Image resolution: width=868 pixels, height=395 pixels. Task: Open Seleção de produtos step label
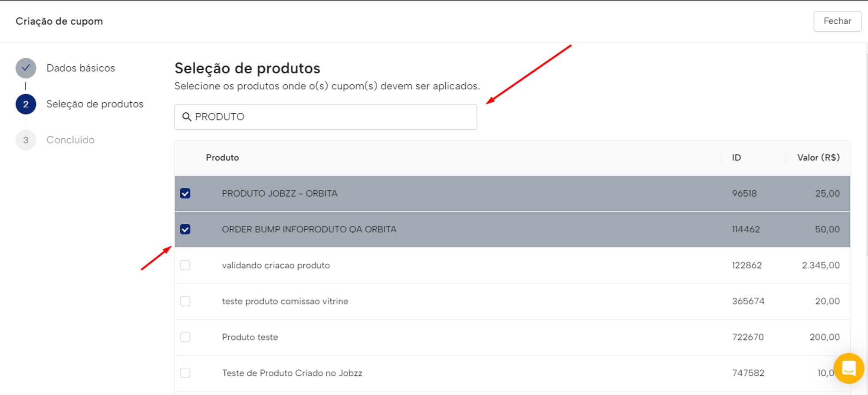tap(95, 104)
